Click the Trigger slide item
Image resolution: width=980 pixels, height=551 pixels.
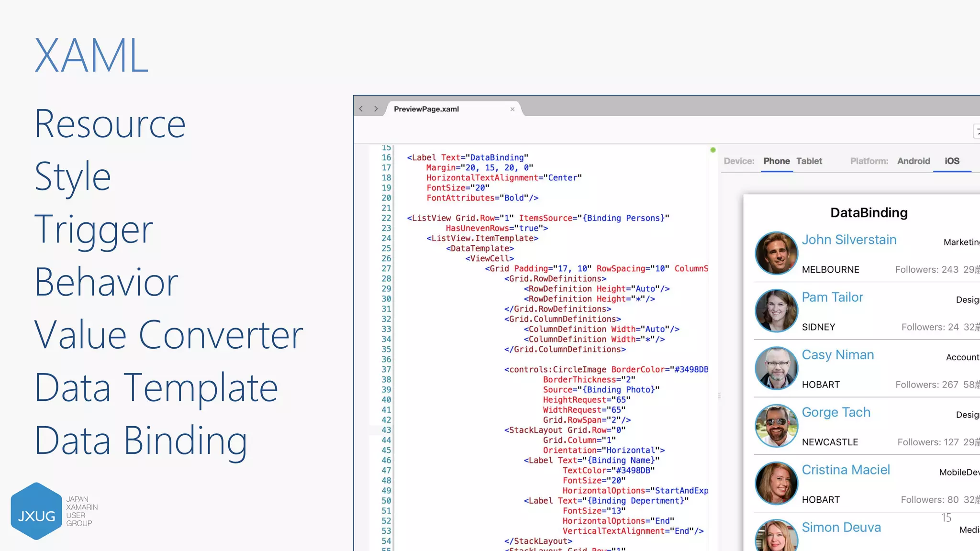[94, 231]
